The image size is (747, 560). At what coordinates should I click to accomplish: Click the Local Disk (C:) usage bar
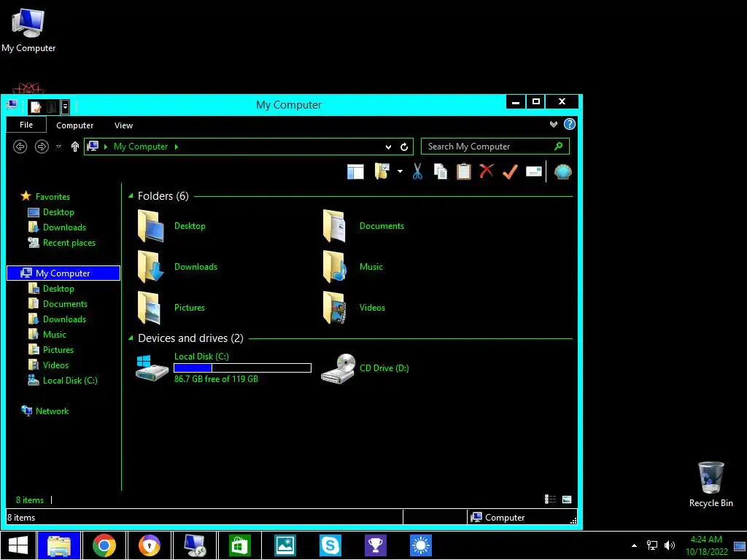[x=242, y=367]
